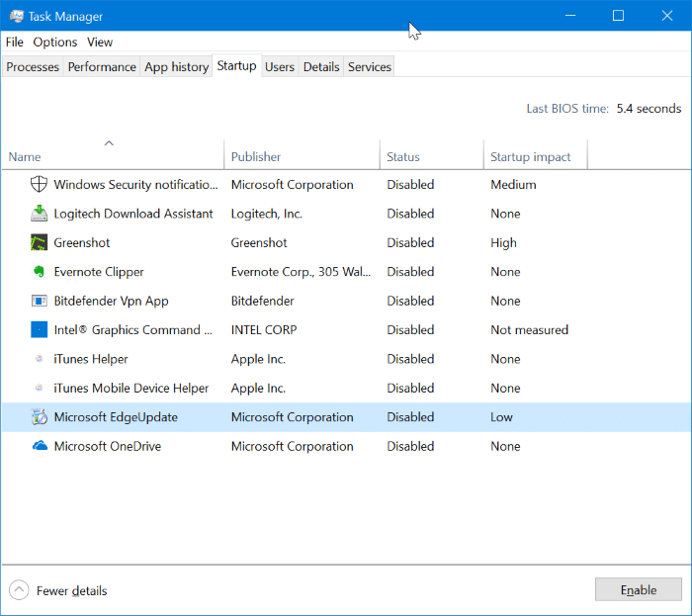Click the Intel Graphics Command blue icon
The image size is (692, 616).
click(x=39, y=329)
